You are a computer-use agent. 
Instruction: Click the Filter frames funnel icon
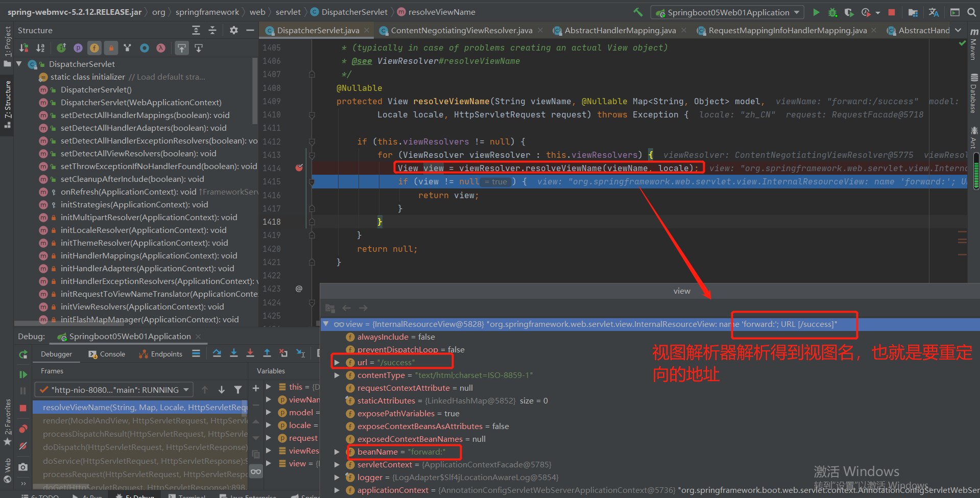click(x=238, y=390)
